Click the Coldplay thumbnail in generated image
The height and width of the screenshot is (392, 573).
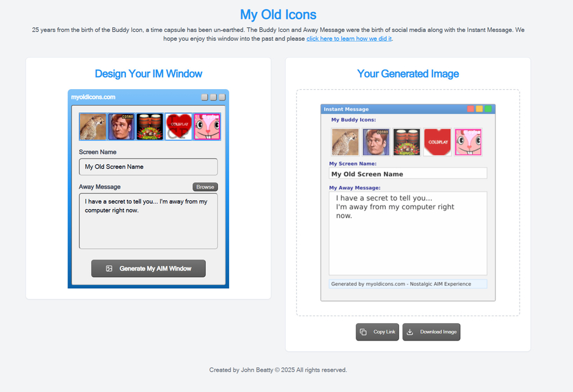pyautogui.click(x=437, y=142)
